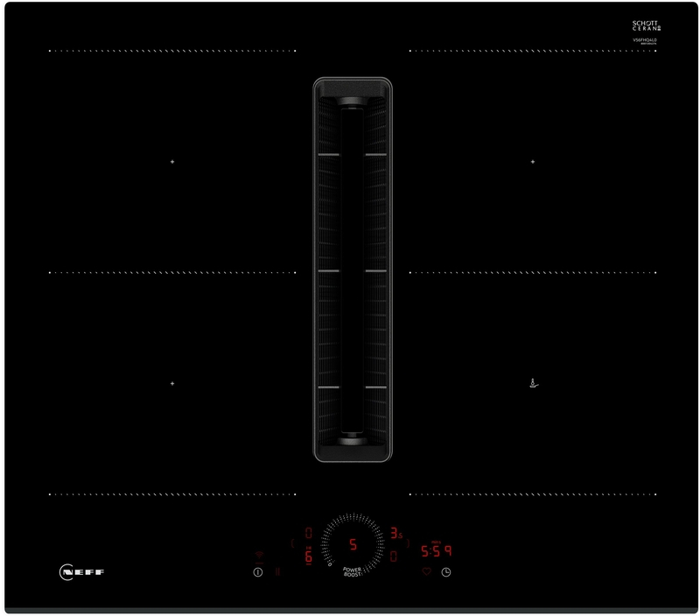Tap the clock timer icon
This screenshot has width=700, height=616.
[x=446, y=572]
